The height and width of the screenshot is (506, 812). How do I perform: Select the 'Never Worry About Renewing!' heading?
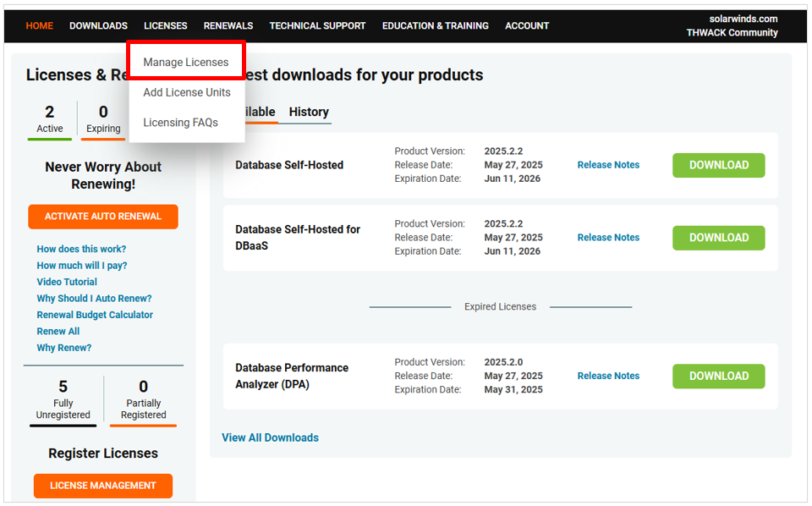click(103, 175)
